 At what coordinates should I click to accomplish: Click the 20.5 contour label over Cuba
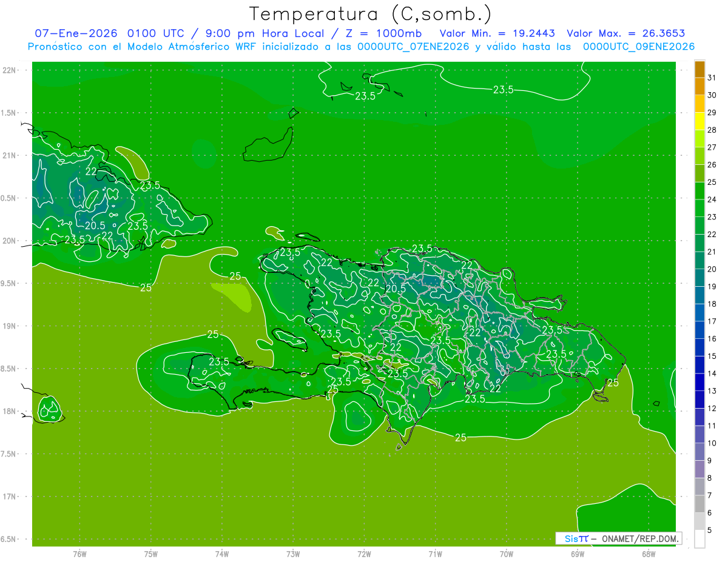click(x=95, y=226)
